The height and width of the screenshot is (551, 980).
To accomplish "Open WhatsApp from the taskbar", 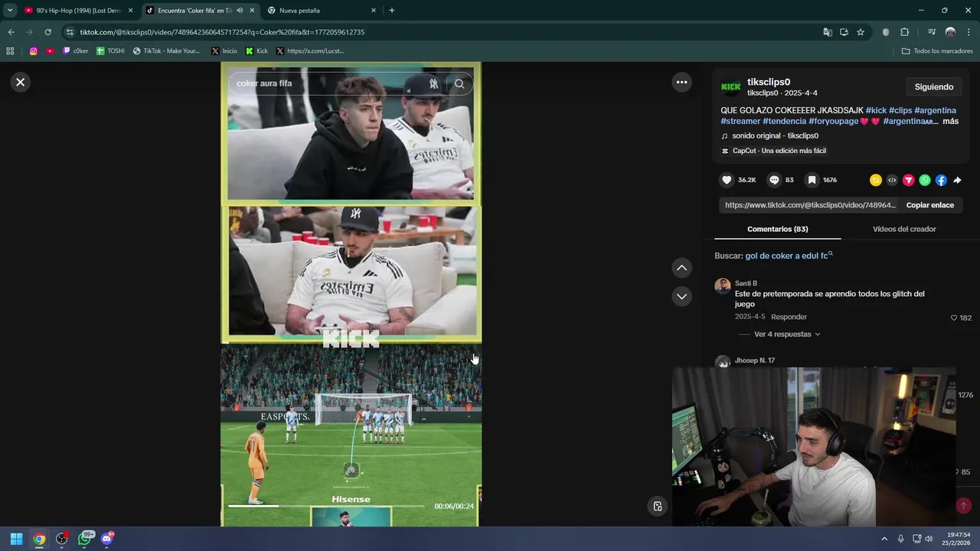I will (85, 539).
